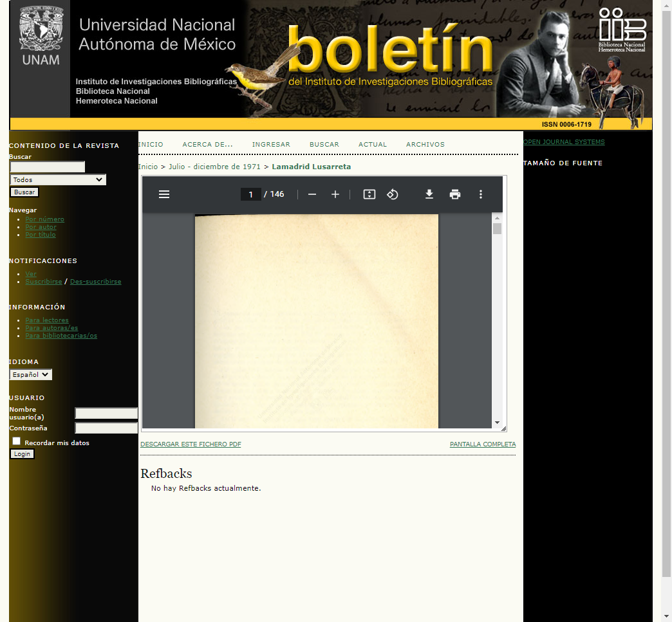Image resolution: width=672 pixels, height=622 pixels.
Task: Open the ACERCA DE... menu item
Action: tap(207, 145)
